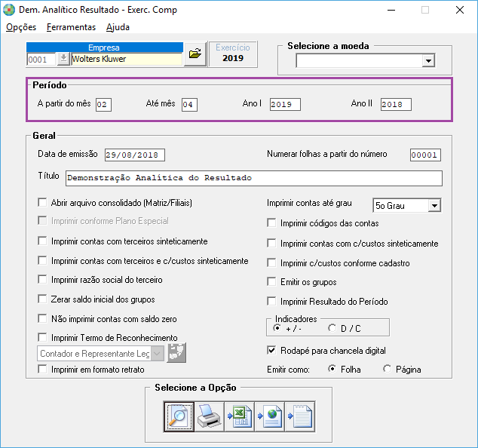This screenshot has height=448, width=478.
Task: Open the Ferramentas menu
Action: [x=71, y=27]
